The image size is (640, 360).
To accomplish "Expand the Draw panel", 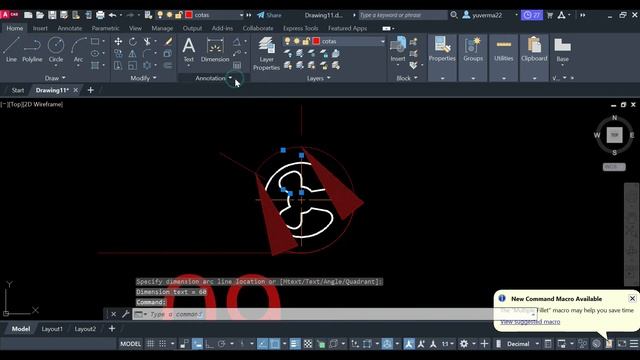I will 55,78.
